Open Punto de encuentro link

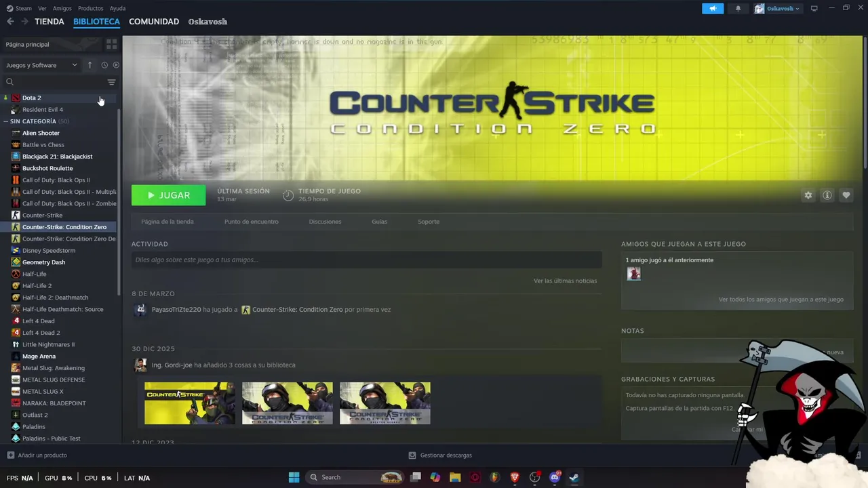(251, 222)
